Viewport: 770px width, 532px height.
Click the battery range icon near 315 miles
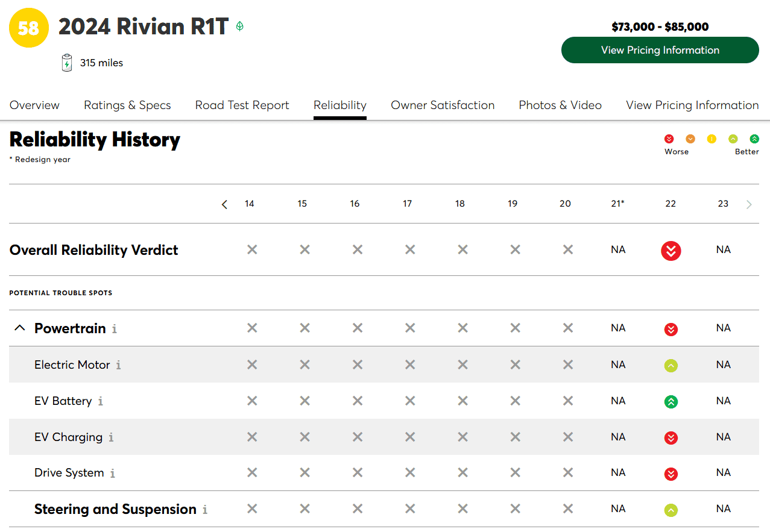point(67,63)
